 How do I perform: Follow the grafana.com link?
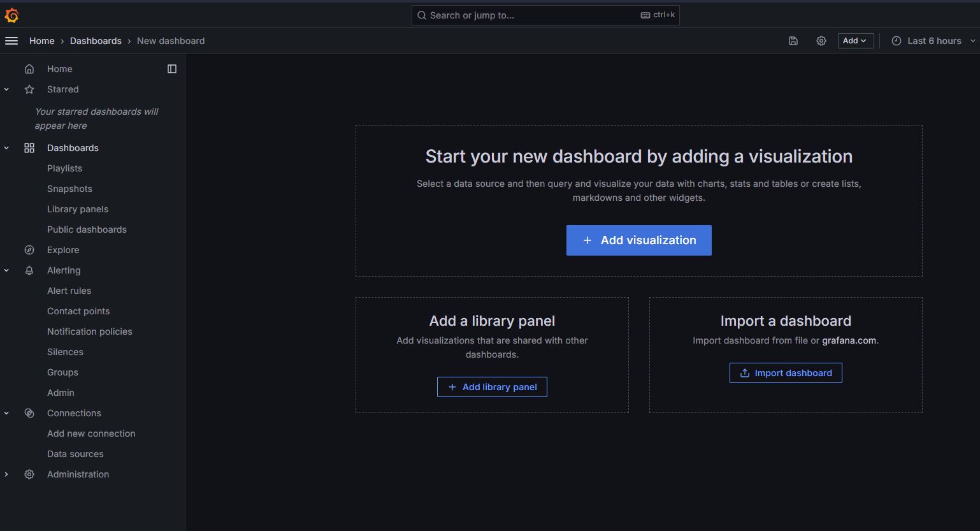849,340
